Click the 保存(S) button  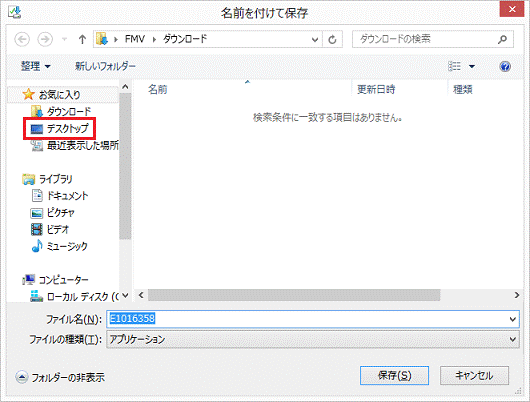point(394,375)
